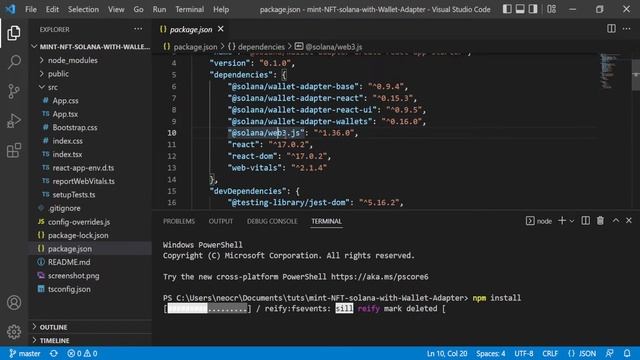The width and height of the screenshot is (640, 360).
Task: Toggle the primary side bar layout icon
Action: 507,9
